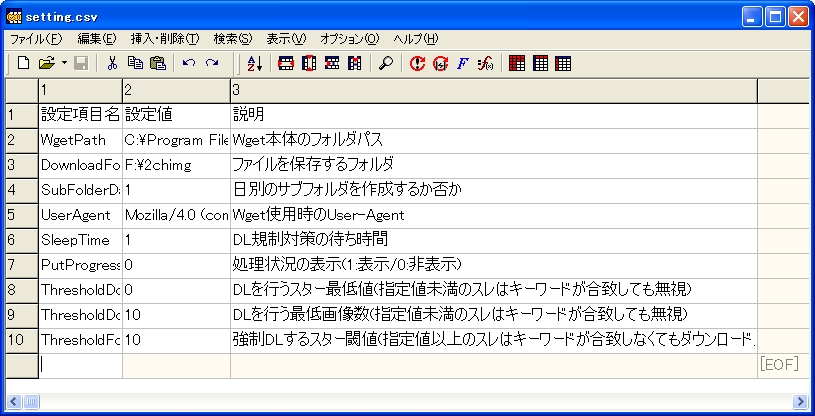Click the cell Wget使用時のUser-Agent

click(x=494, y=215)
